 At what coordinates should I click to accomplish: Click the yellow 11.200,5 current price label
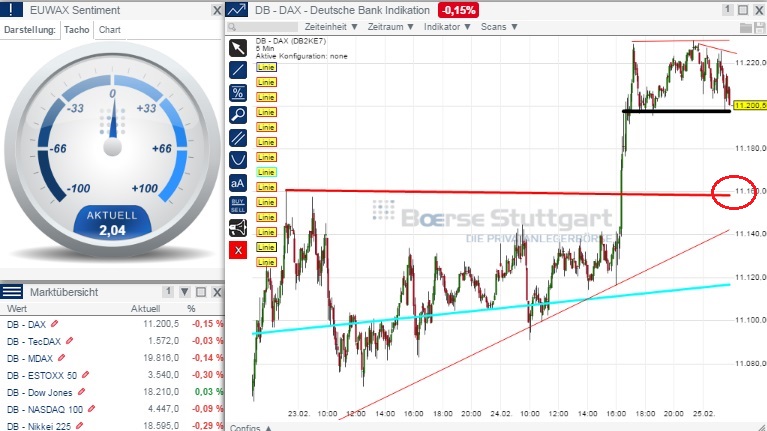tap(750, 105)
